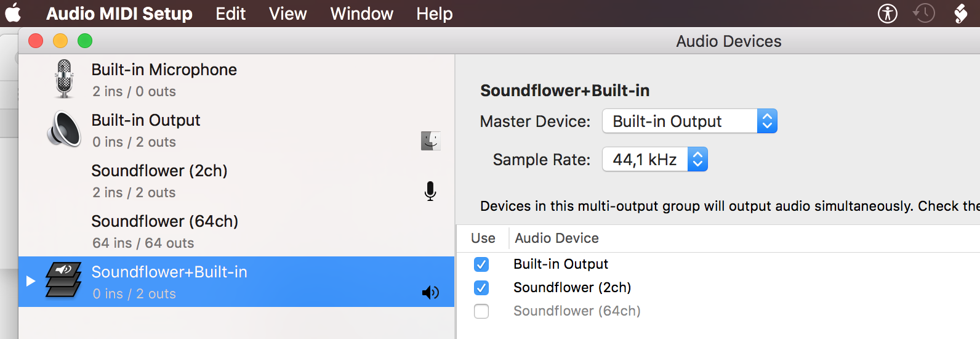Click the Finder alert sound indicator icon
The image size is (980, 339).
click(430, 141)
